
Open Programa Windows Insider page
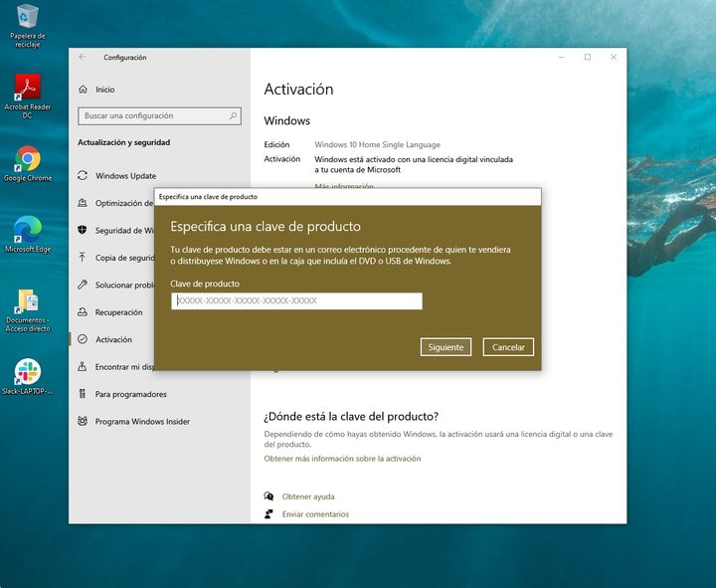click(x=142, y=422)
